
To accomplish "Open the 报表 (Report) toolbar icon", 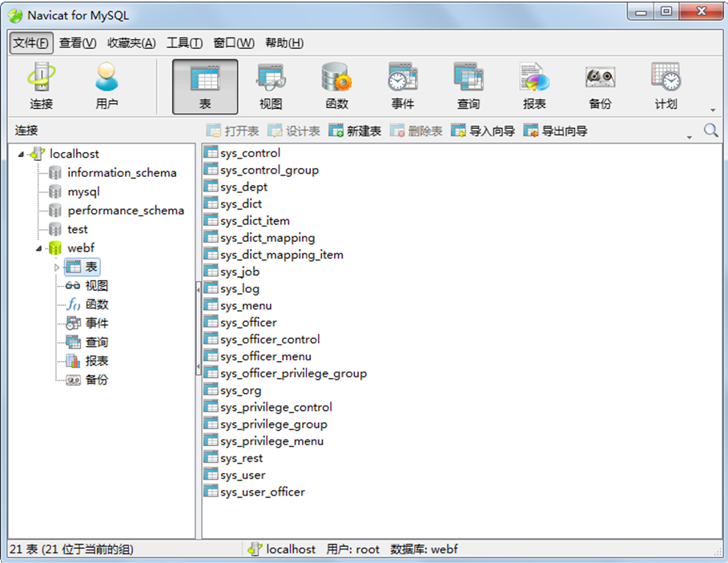I will point(534,86).
